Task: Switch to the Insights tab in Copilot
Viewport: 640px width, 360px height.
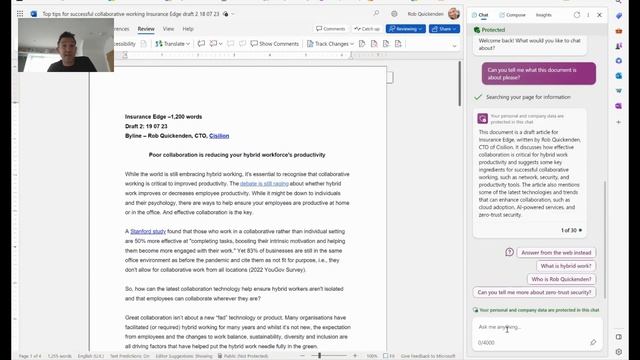Action: pyautogui.click(x=543, y=15)
